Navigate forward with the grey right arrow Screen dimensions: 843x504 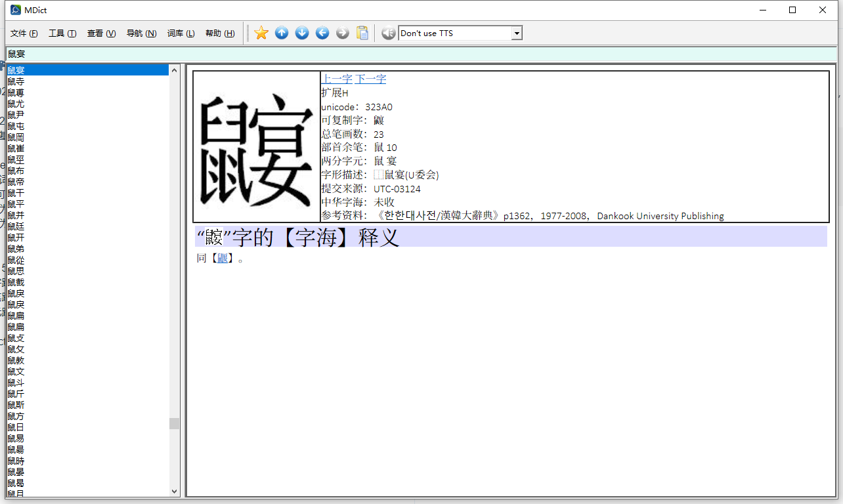[x=343, y=33]
